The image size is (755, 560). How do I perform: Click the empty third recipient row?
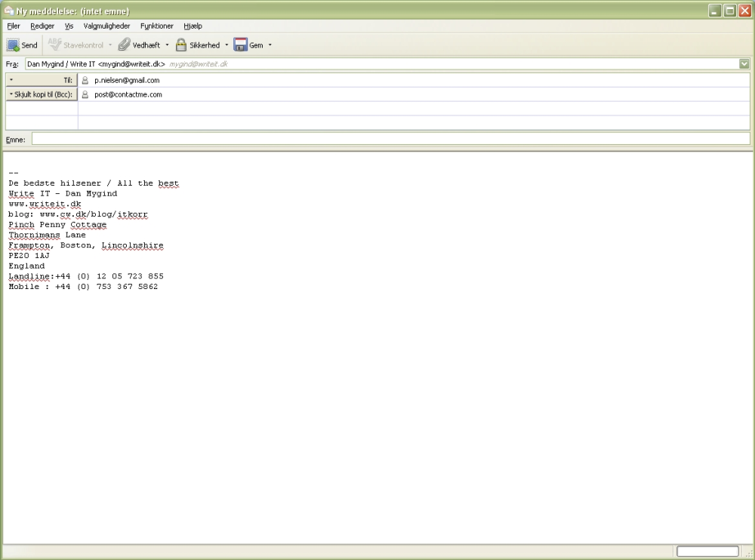pos(414,109)
